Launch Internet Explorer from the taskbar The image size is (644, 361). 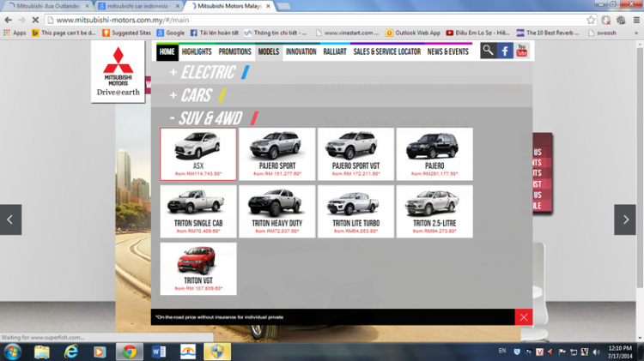click(71, 352)
